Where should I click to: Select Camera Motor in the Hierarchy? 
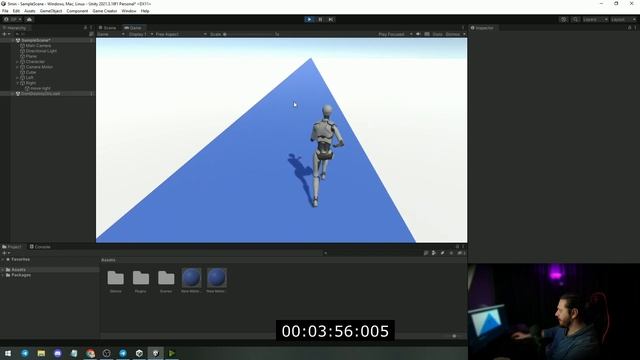coord(39,67)
